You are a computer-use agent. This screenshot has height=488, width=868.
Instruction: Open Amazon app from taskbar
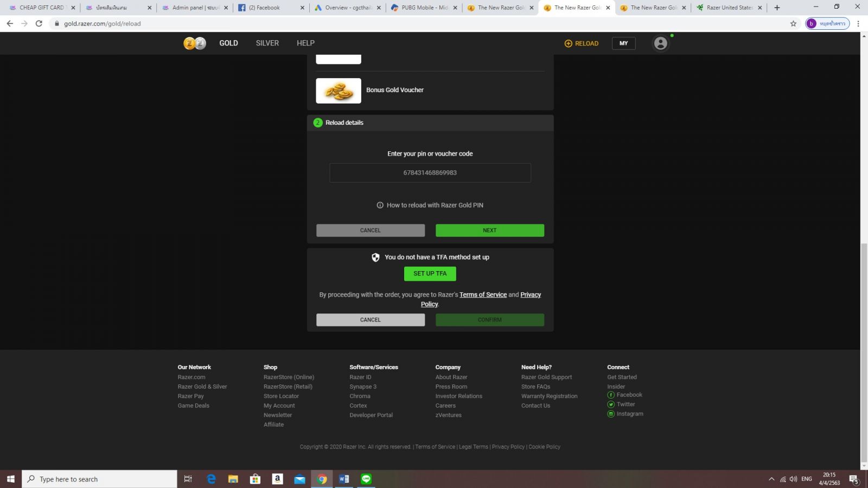pos(277,479)
